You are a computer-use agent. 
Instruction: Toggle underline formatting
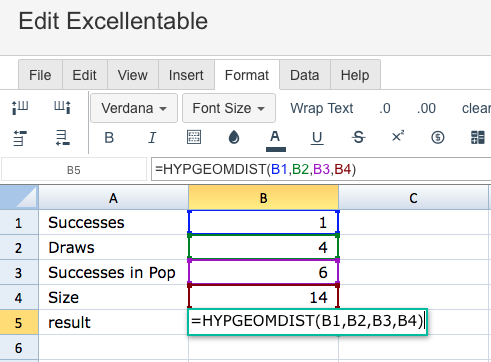317,138
